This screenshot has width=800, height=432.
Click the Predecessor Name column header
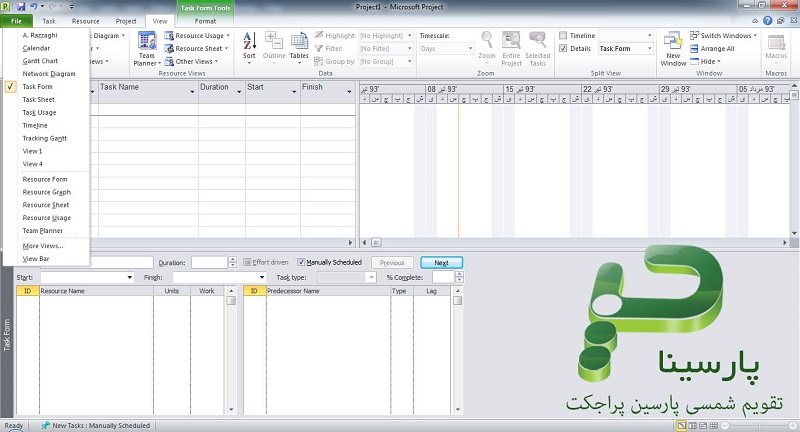coord(328,291)
